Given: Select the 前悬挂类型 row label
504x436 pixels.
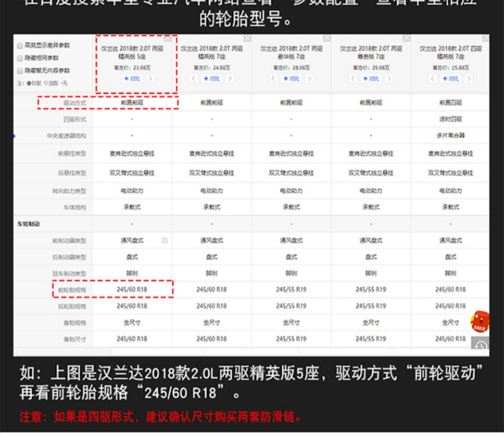Looking at the screenshot, I should [x=72, y=154].
